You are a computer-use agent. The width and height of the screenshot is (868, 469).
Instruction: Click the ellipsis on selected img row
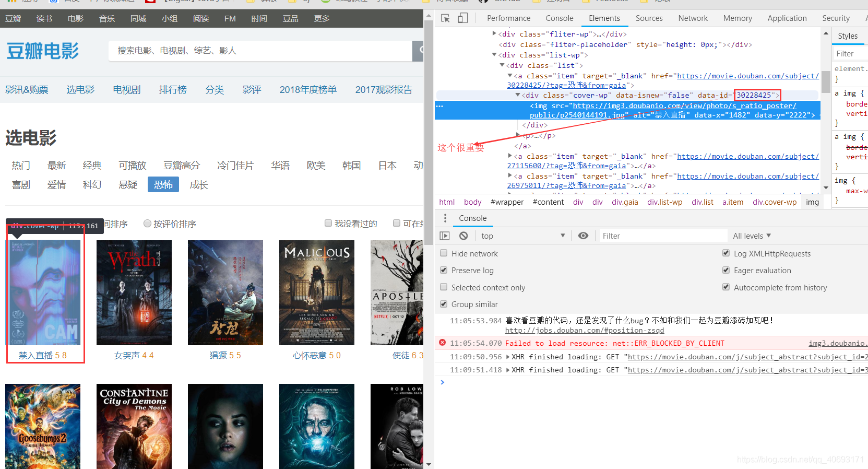[x=439, y=106]
